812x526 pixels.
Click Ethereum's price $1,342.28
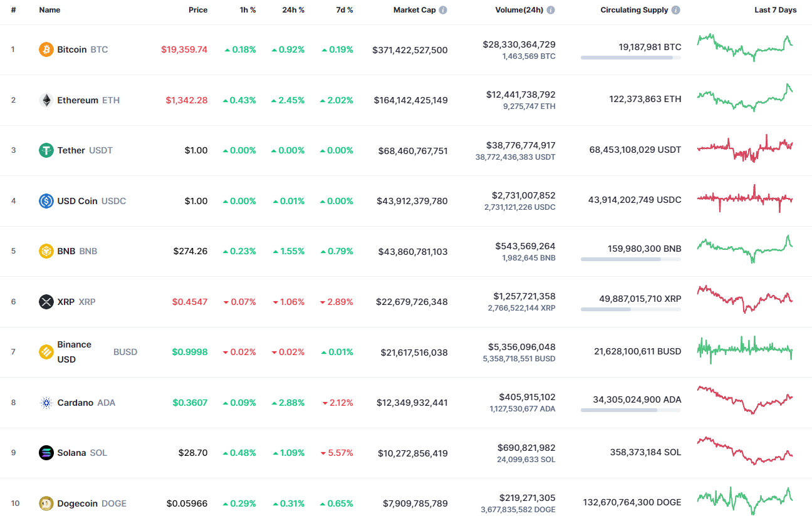click(x=187, y=100)
